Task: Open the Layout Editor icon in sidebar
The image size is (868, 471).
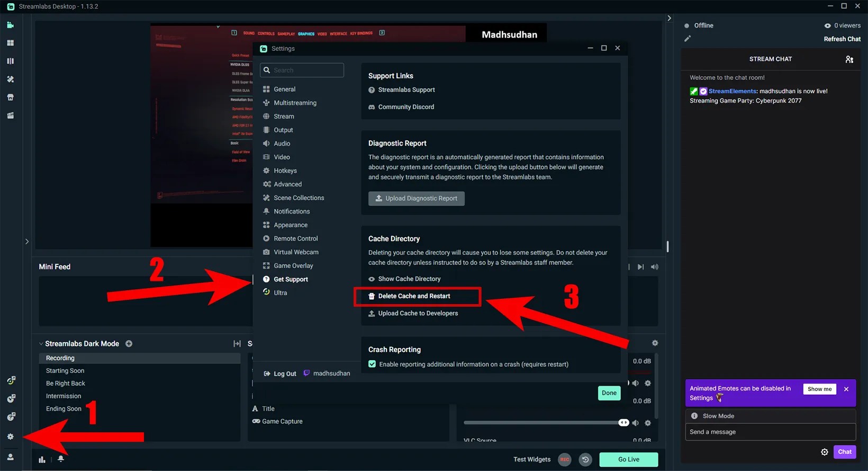Action: tap(10, 43)
